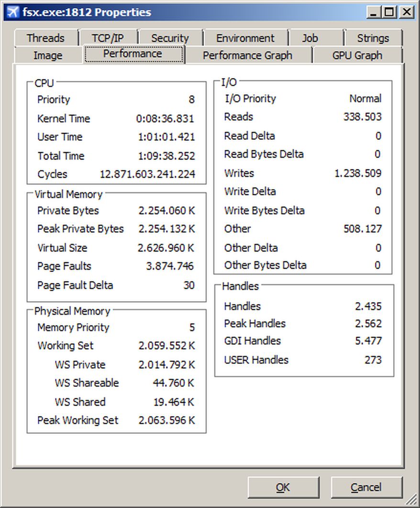Click I/O Priority value Normal
The height and width of the screenshot is (508, 420).
[x=365, y=99]
